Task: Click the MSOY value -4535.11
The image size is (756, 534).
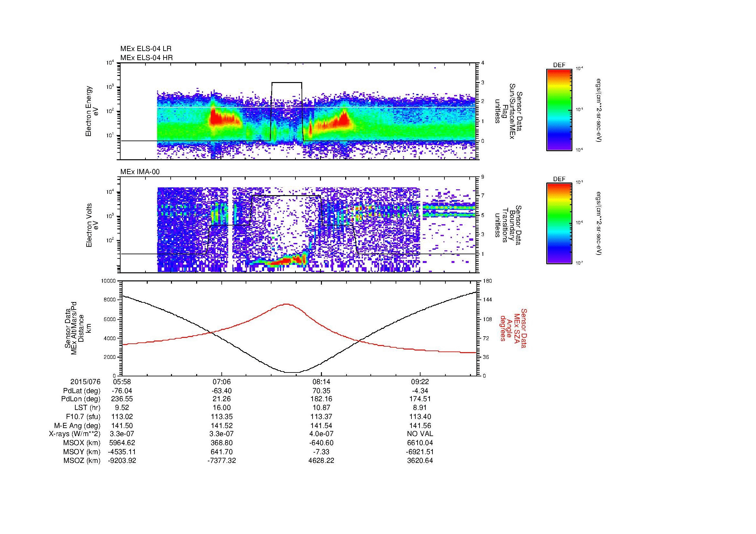Action: pyautogui.click(x=122, y=452)
